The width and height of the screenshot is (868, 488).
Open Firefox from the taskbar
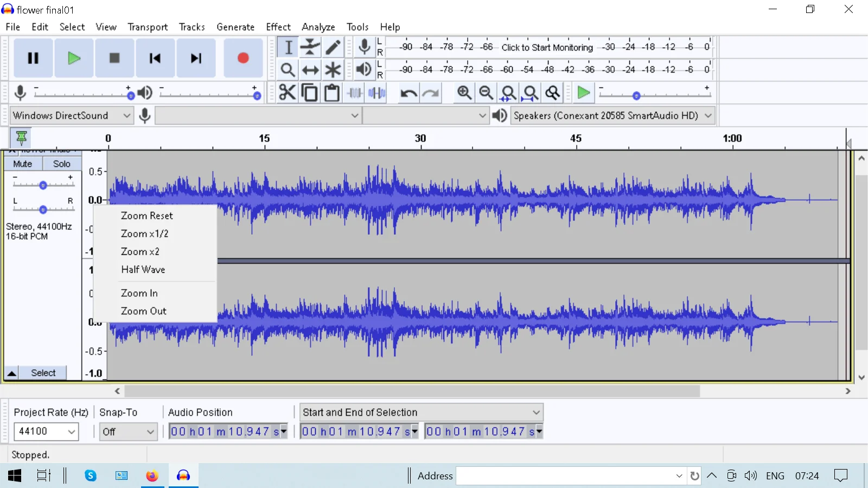152,476
